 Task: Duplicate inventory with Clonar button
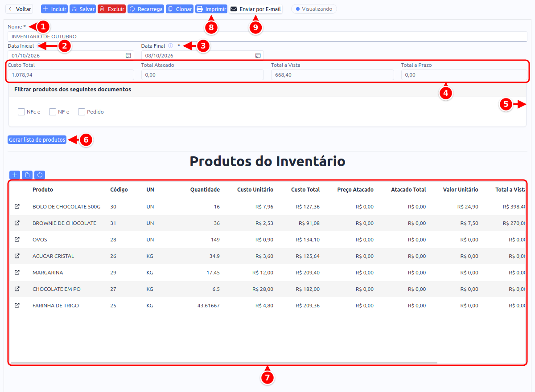[x=180, y=9]
